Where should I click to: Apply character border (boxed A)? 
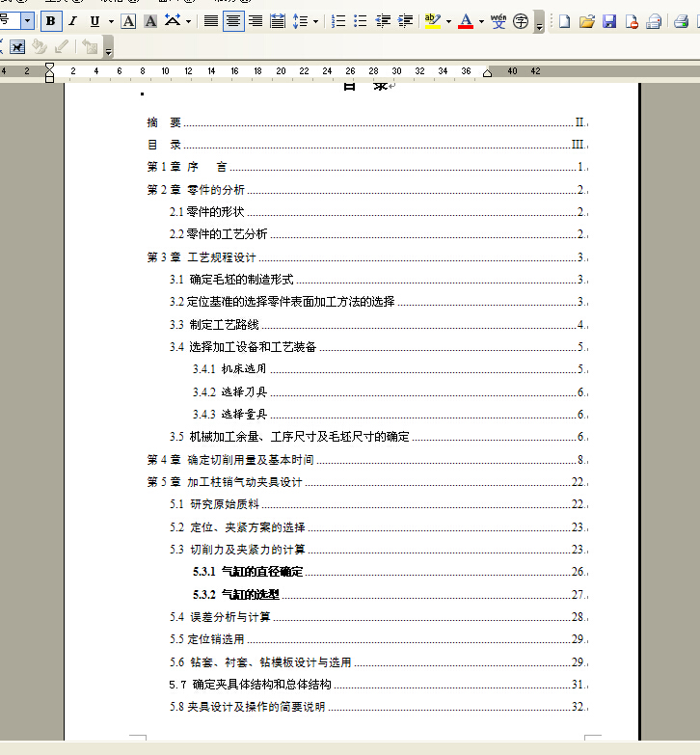pyautogui.click(x=128, y=21)
